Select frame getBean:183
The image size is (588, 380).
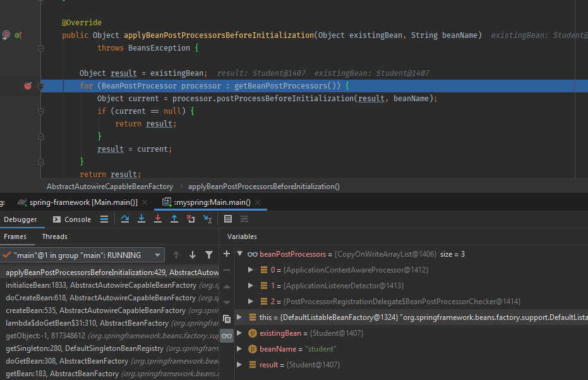(109, 374)
